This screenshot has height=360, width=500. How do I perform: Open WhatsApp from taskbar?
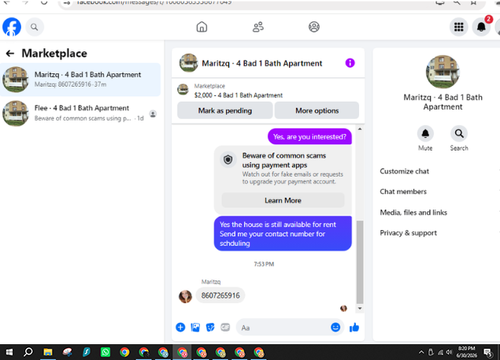(x=105, y=352)
